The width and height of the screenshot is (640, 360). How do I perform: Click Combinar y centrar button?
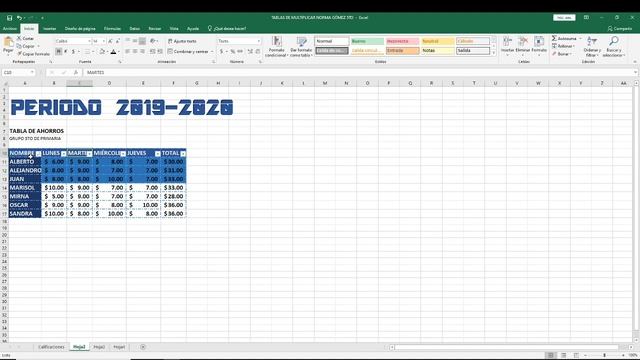coord(190,52)
